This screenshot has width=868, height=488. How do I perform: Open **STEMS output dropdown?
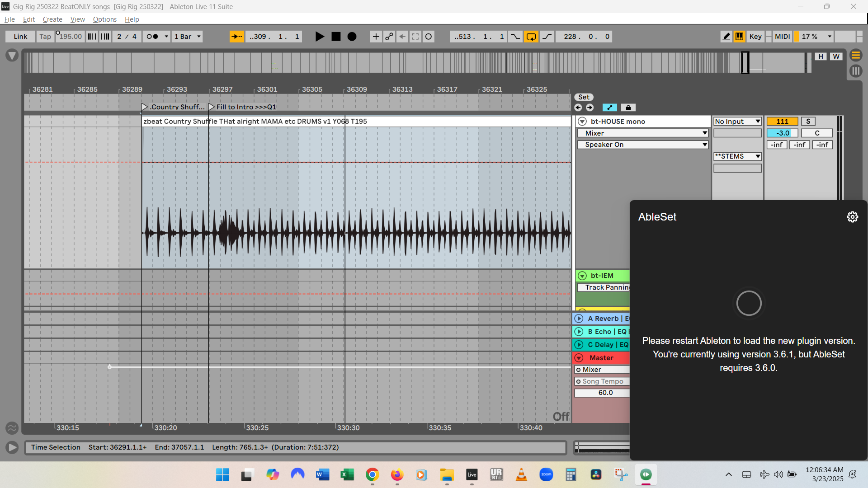tap(737, 156)
